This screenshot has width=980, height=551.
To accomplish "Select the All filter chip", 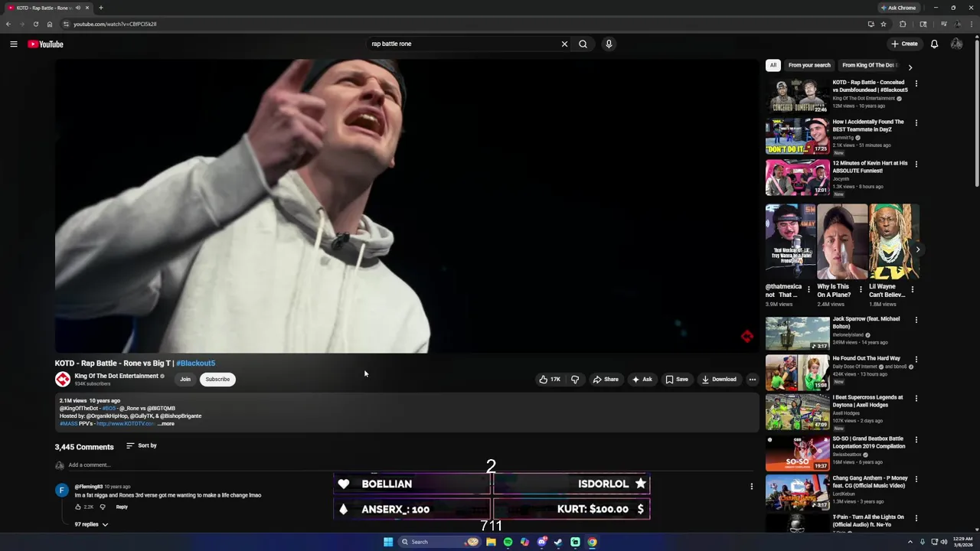I will click(x=773, y=65).
